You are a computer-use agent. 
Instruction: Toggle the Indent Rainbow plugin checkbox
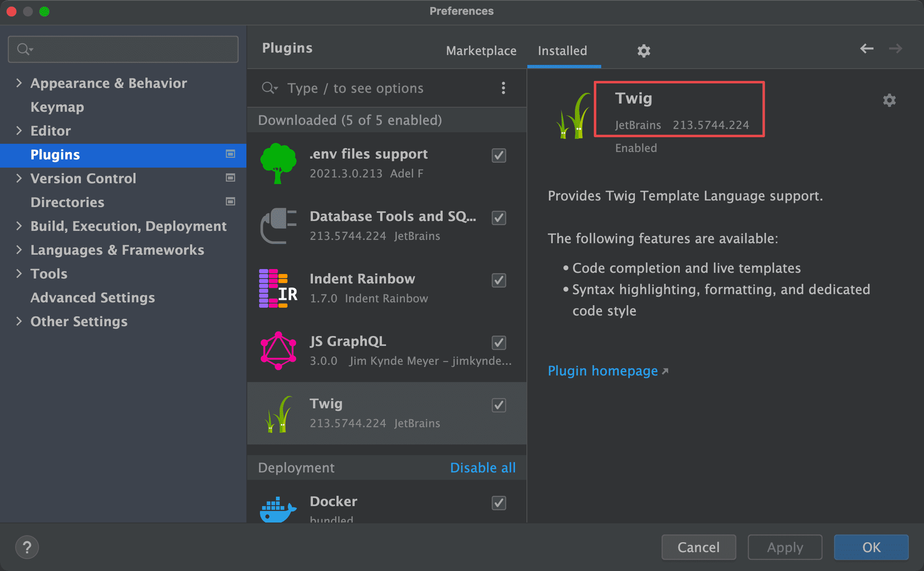[x=499, y=280]
